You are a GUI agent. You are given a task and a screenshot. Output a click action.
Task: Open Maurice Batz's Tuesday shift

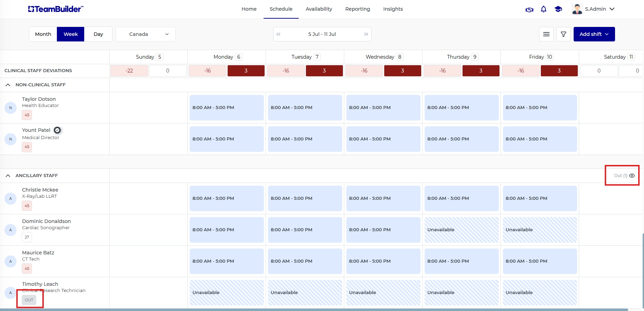pos(305,261)
